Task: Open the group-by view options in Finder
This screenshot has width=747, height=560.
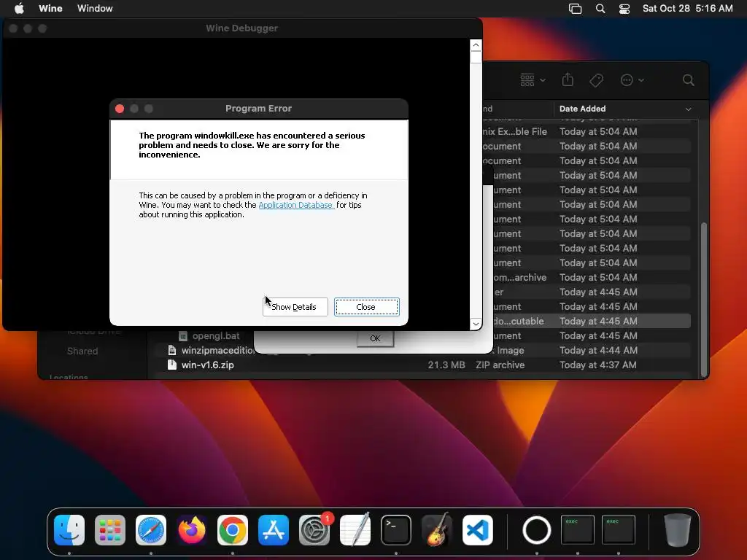Action: click(x=533, y=80)
